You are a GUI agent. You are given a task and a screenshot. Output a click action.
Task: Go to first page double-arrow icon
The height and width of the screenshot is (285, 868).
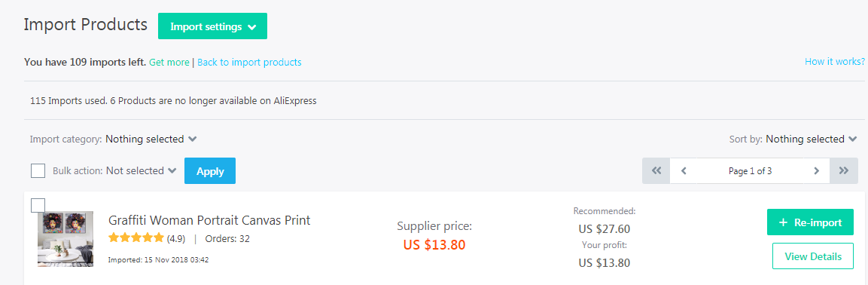click(656, 171)
